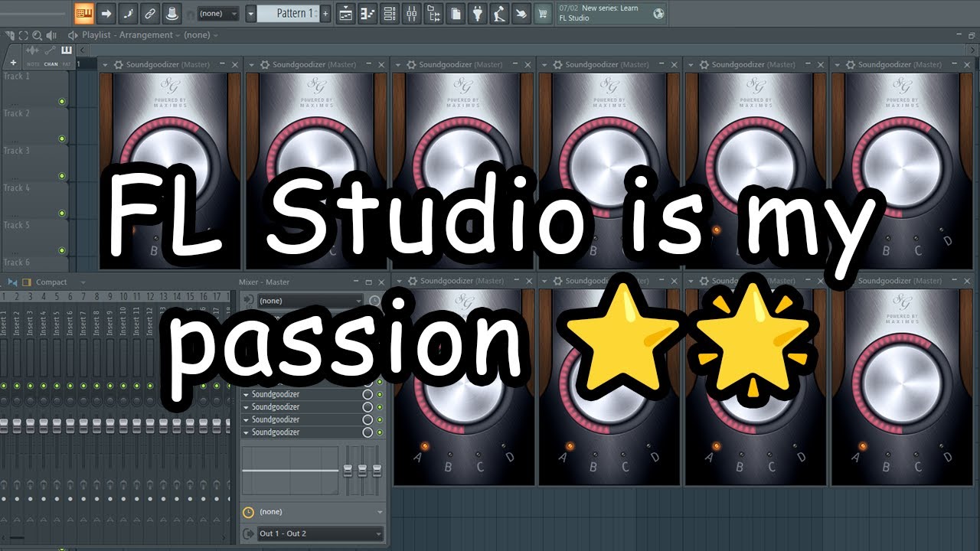Mute Track 2 using its green LED
Viewport: 980px width, 551px height.
(x=62, y=139)
